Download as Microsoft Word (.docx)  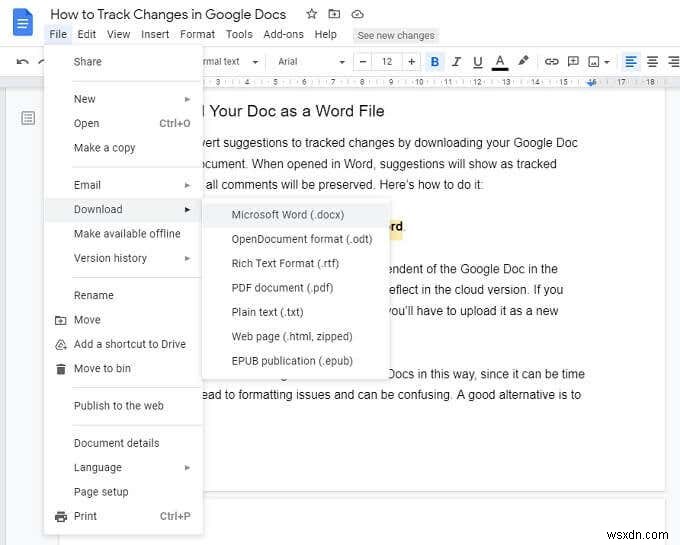click(296, 215)
